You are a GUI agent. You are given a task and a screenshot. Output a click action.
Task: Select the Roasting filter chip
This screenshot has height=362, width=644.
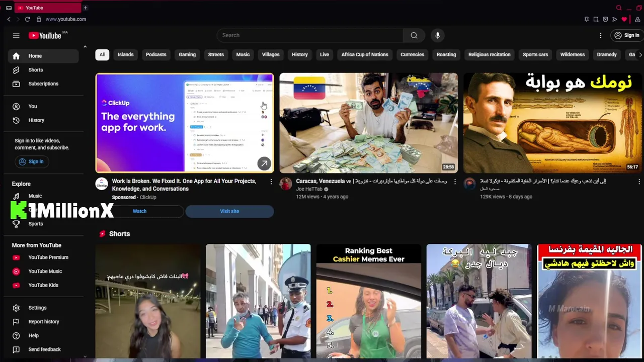pyautogui.click(x=446, y=54)
